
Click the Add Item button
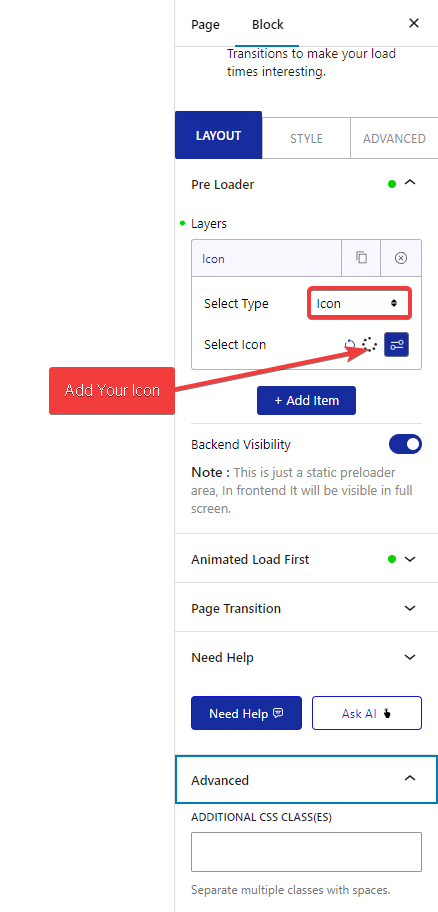coord(307,400)
